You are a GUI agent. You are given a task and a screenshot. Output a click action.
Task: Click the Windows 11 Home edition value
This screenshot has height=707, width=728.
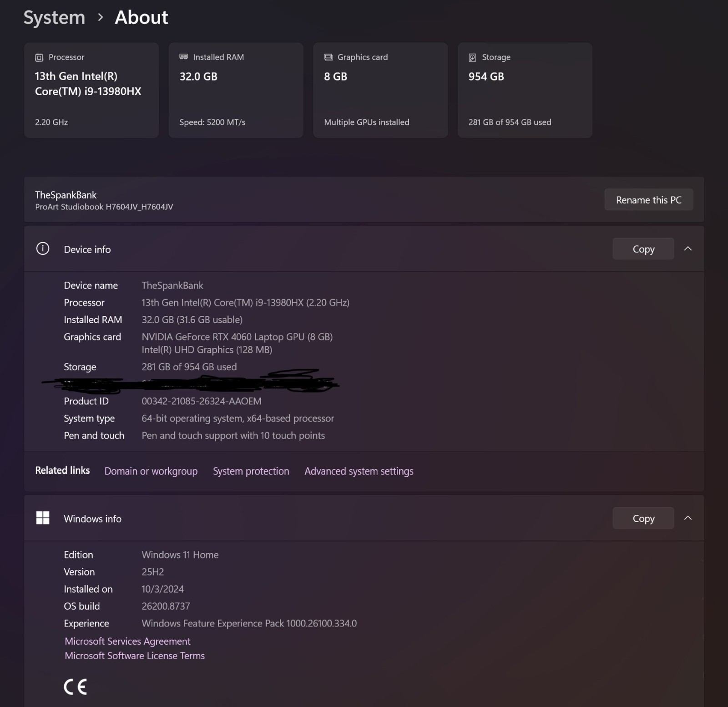pyautogui.click(x=180, y=554)
